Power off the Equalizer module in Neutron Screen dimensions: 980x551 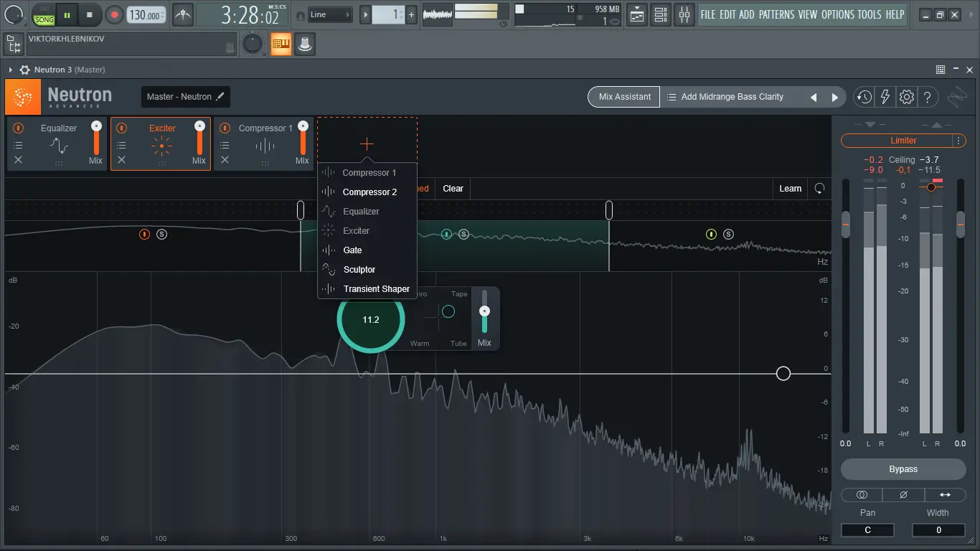18,128
